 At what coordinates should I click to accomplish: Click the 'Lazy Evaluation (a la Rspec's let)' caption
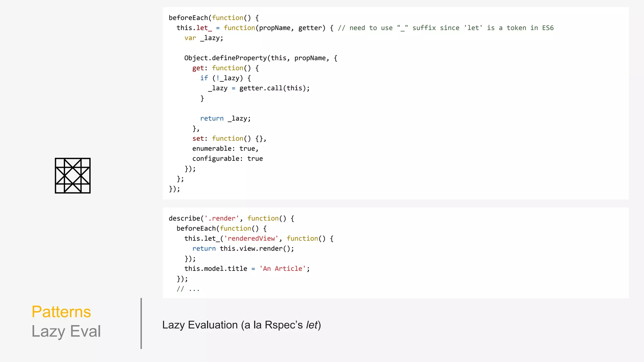click(241, 325)
